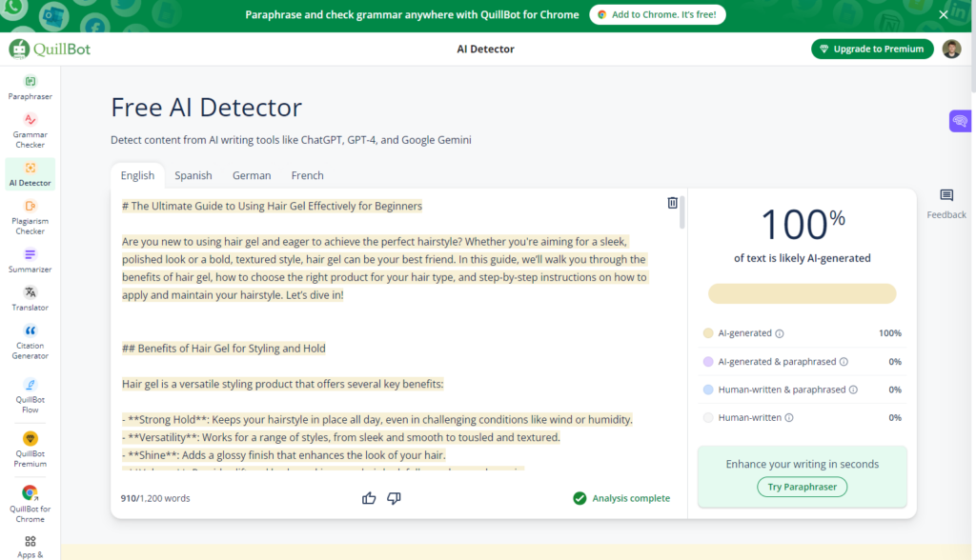The height and width of the screenshot is (560, 976).
Task: Open the Feedback panel icon
Action: [x=946, y=204]
